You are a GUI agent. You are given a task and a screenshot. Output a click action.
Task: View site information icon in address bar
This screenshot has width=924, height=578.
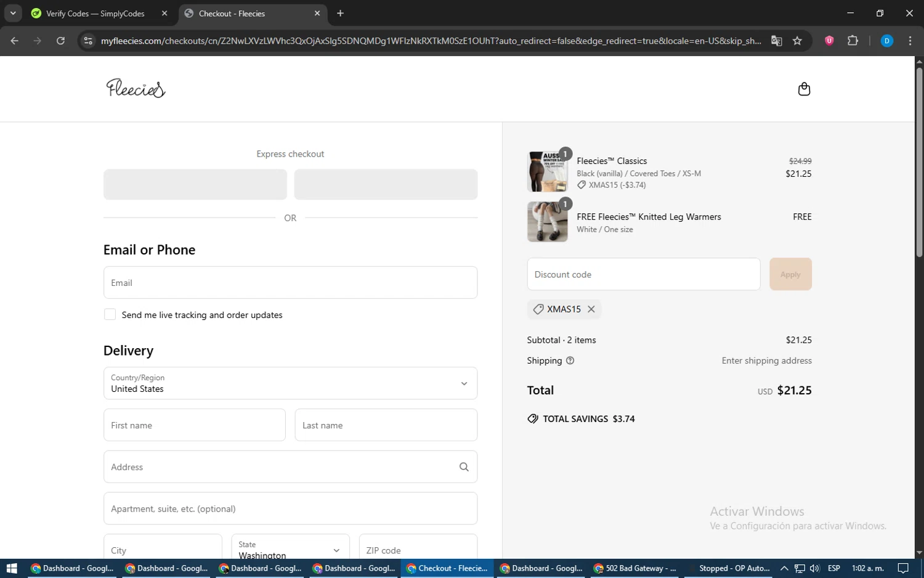[88, 41]
